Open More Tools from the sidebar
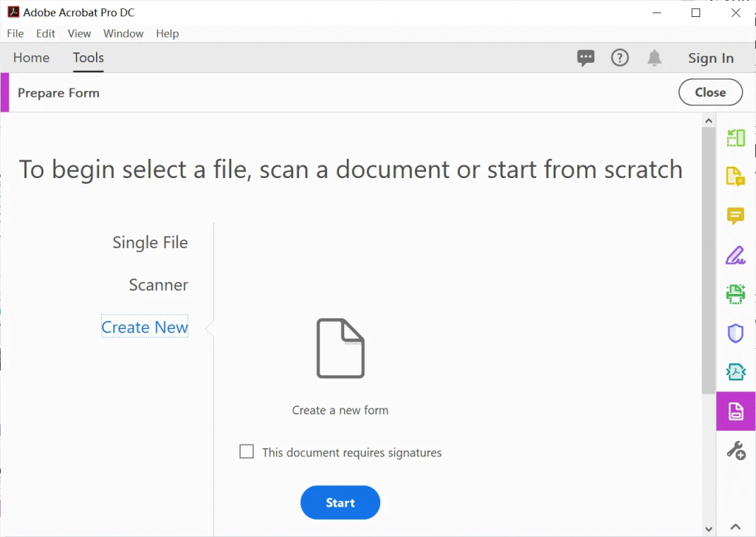Screen dimensions: 756x537 click(735, 450)
